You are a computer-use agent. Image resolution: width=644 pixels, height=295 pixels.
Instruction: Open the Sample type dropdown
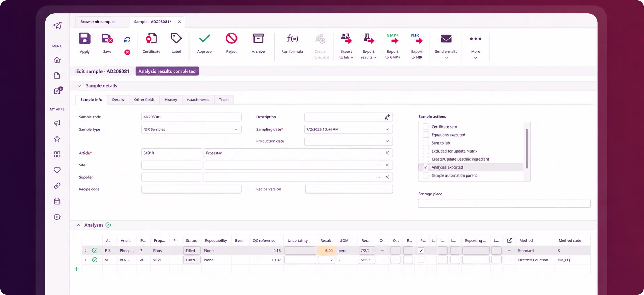click(191, 129)
